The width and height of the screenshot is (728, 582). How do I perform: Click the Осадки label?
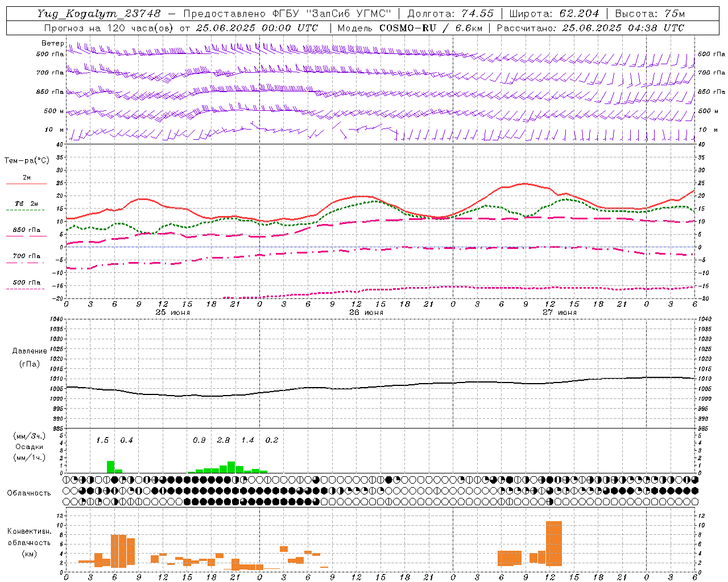(30, 447)
